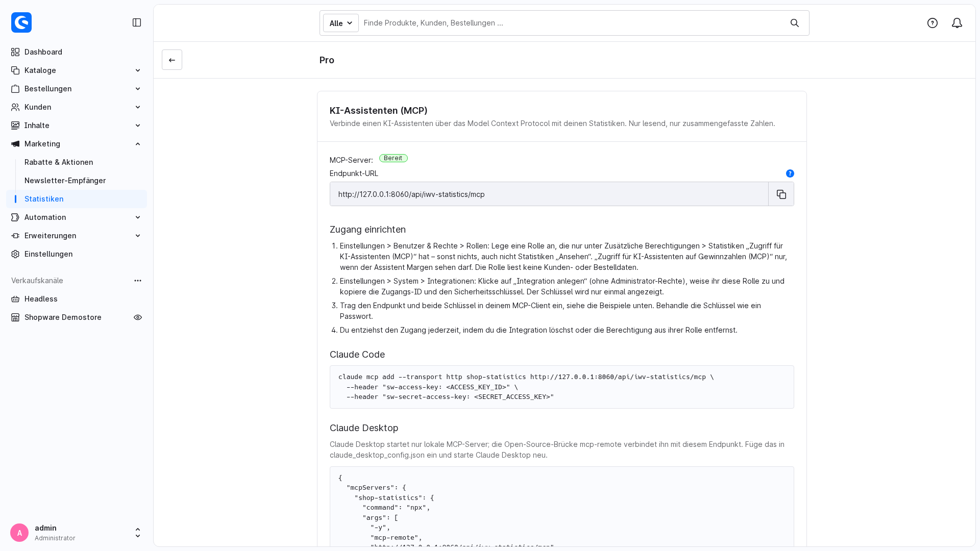
Task: Select the Statistiken menu entry
Action: point(77,199)
